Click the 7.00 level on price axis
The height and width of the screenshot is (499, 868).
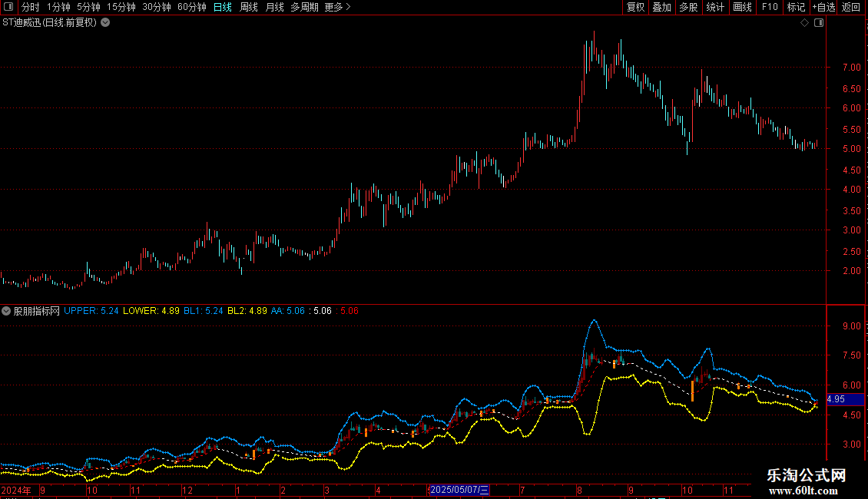(x=851, y=68)
